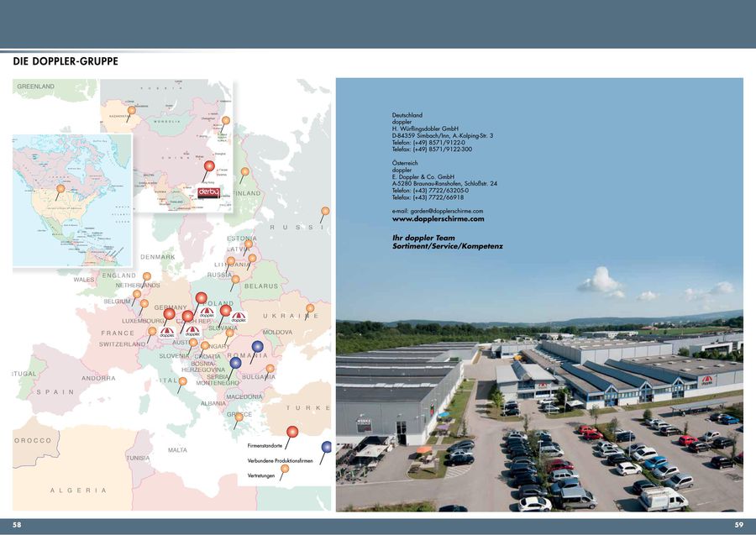Click the orange pin over England
Image resolution: width=756 pixels, height=535 pixels.
[x=146, y=275]
